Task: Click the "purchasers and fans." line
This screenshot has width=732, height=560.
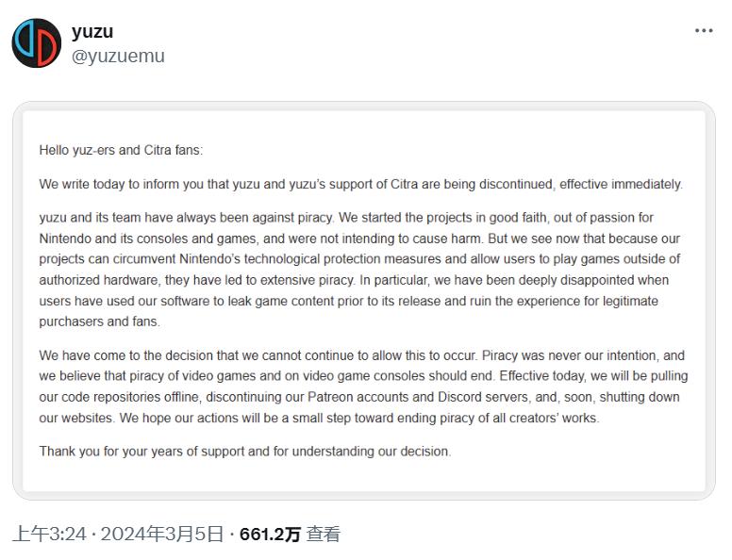Action: point(100,321)
